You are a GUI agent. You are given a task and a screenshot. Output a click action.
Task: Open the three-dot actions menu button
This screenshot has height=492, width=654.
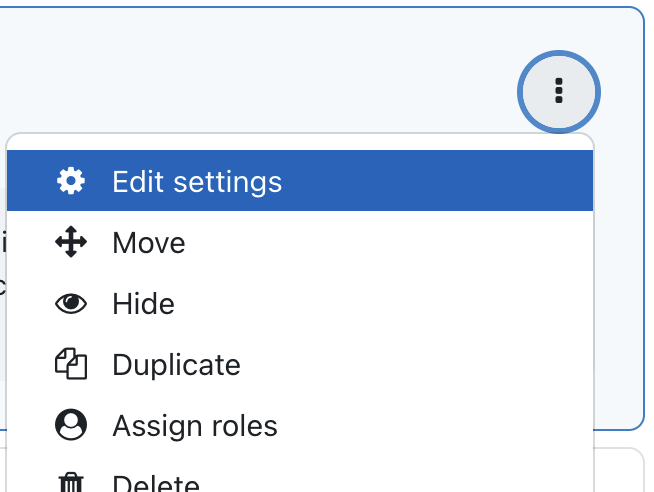tap(558, 92)
